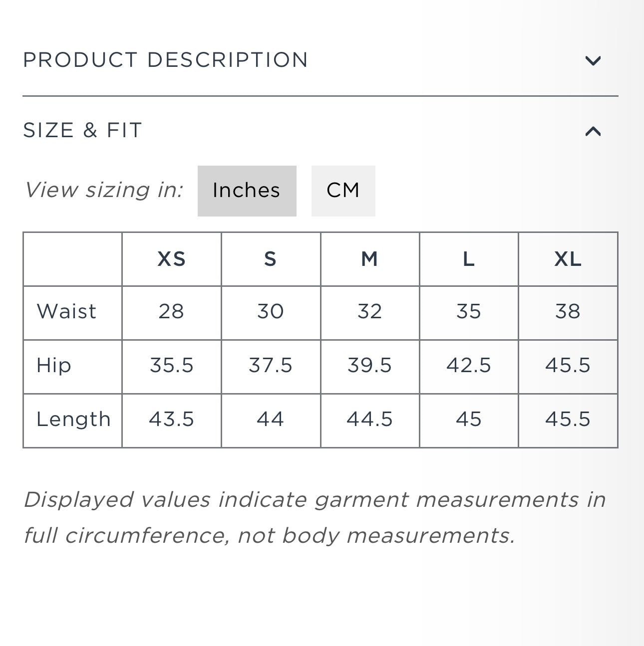Viewport: 644px width, 646px height.
Task: Click the XS waist value 28
Action: [171, 312]
